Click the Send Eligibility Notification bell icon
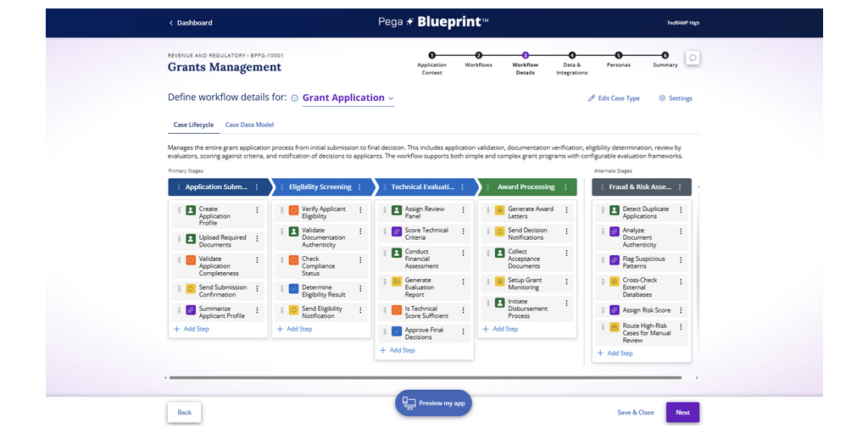This screenshot has width=868, height=434. pos(294,310)
